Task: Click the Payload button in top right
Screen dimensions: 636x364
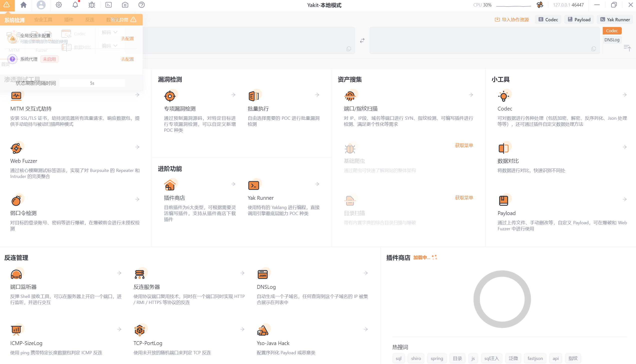Action: click(579, 19)
